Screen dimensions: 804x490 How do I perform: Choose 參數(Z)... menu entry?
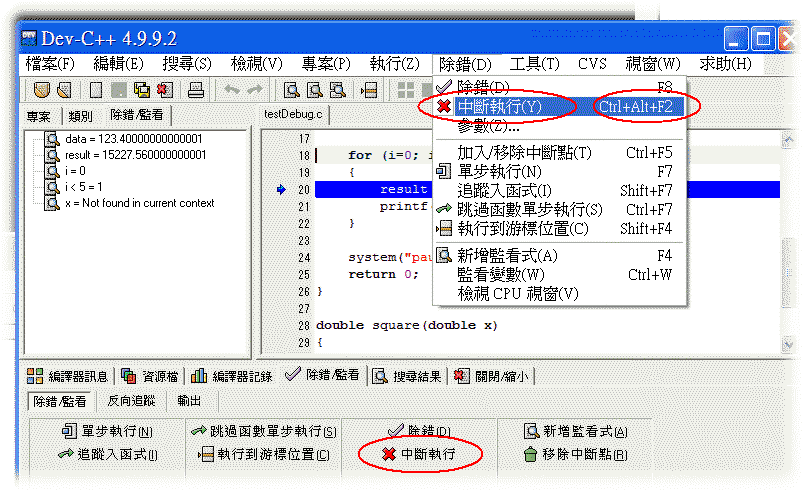559,125
